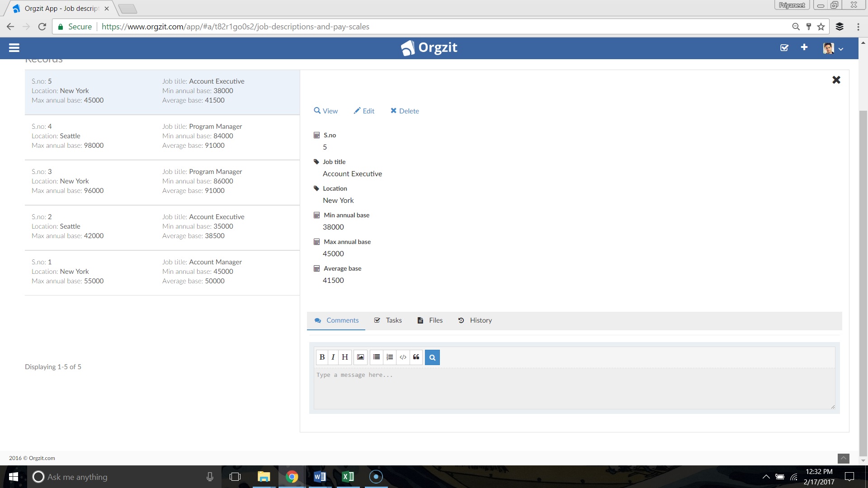Click the quote icon in editor toolbar

click(416, 357)
